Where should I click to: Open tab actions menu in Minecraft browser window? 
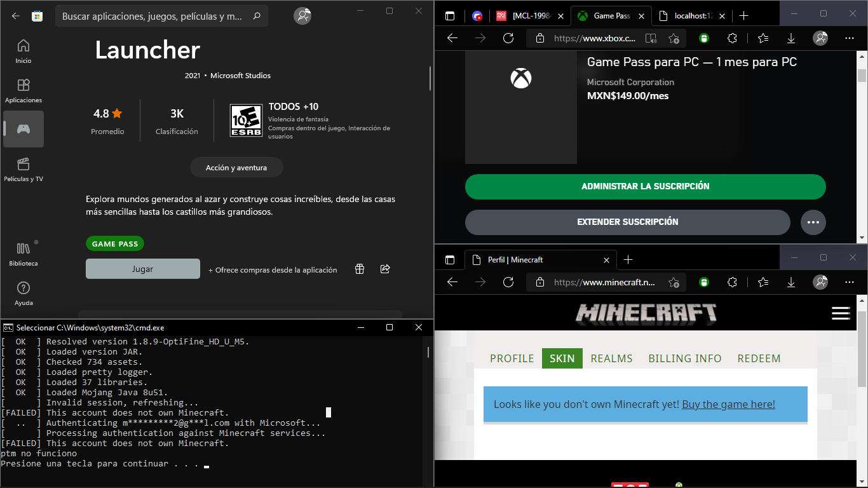click(x=450, y=260)
